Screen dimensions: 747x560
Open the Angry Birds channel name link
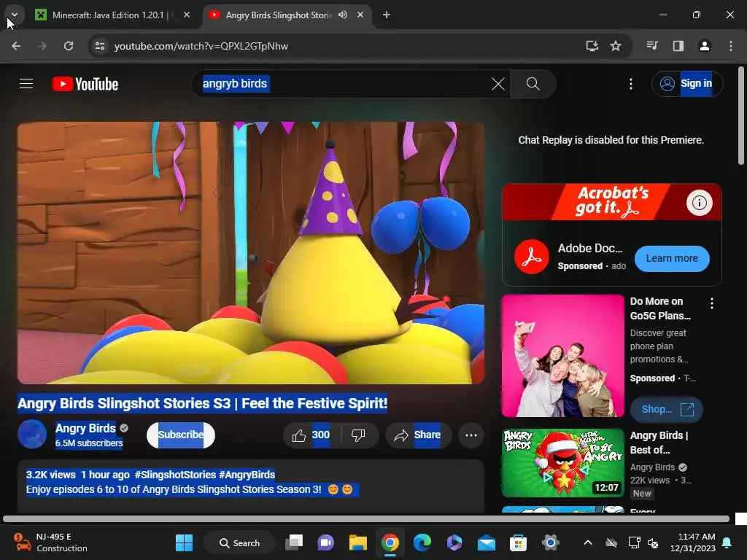pos(86,428)
